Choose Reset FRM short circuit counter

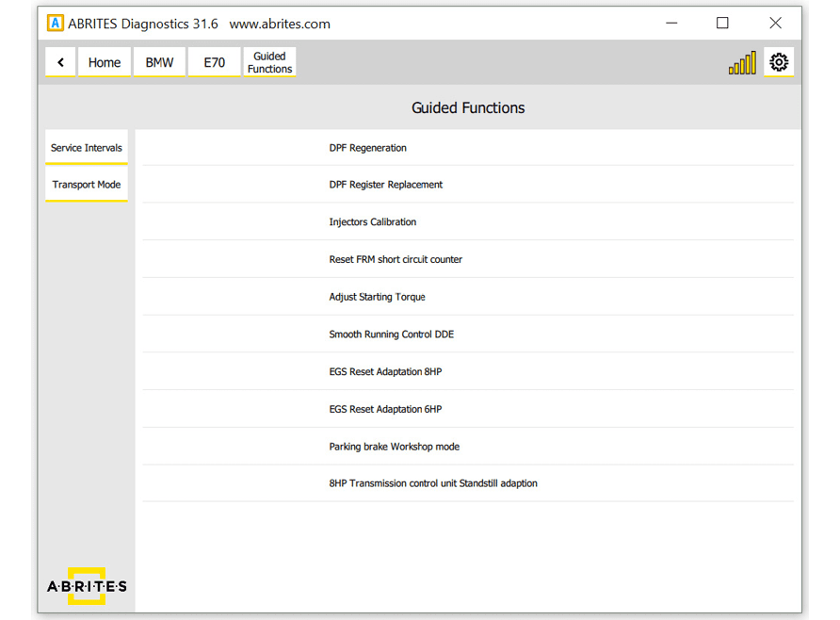396,259
